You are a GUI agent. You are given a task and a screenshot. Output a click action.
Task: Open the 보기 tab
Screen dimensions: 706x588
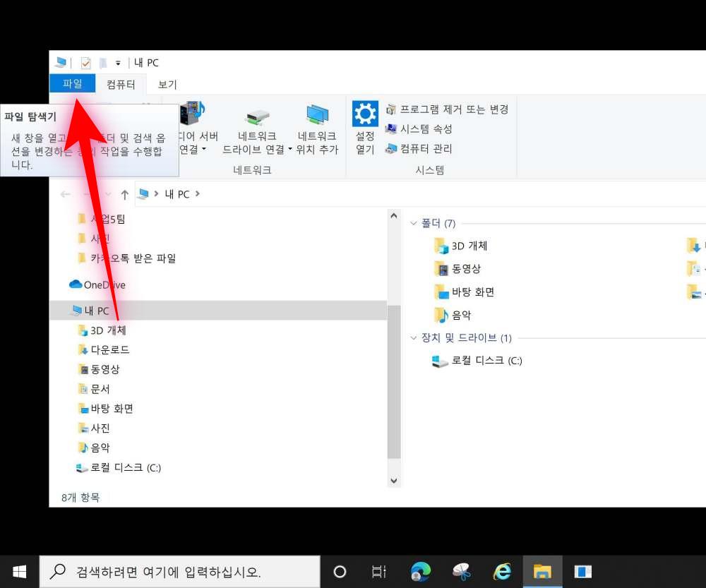[x=168, y=83]
